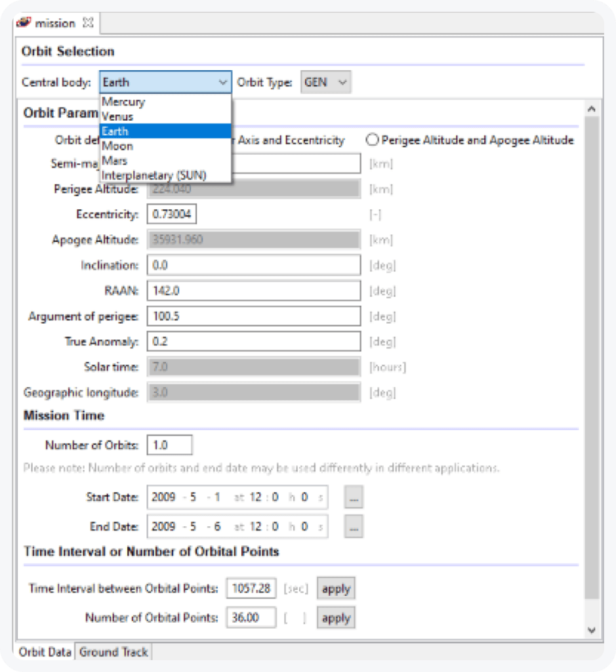616x672 pixels.
Task: Edit the Number of Orbits field
Action: [169, 444]
